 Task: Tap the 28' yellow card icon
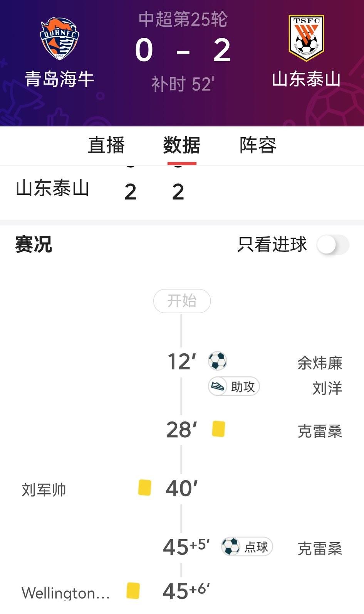218,429
